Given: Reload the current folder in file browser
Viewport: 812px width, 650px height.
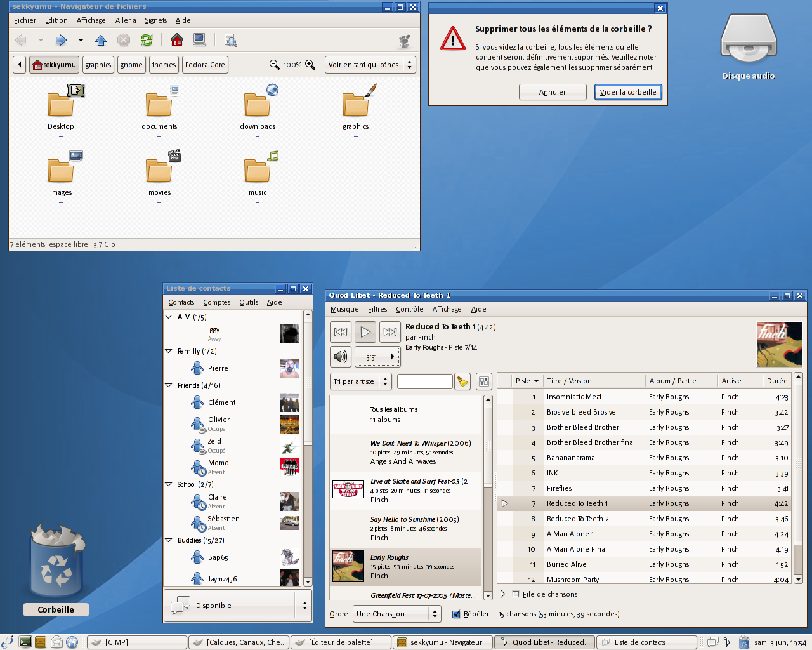Looking at the screenshot, I should [x=147, y=41].
